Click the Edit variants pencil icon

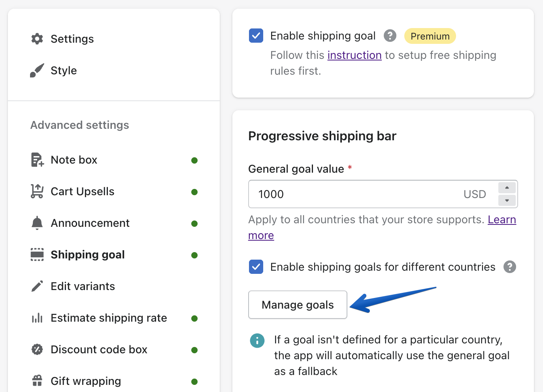click(37, 286)
